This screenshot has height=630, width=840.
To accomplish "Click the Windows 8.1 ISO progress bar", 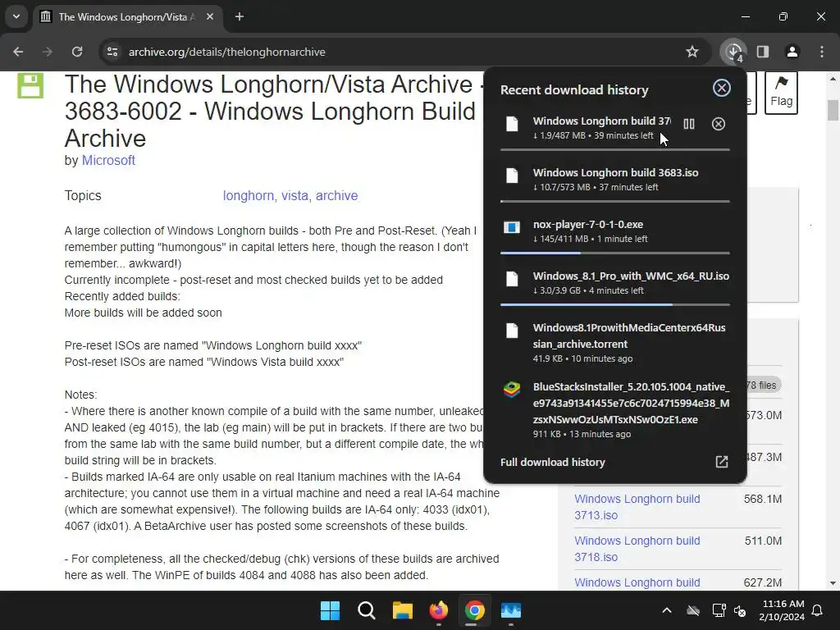I will pyautogui.click(x=615, y=304).
